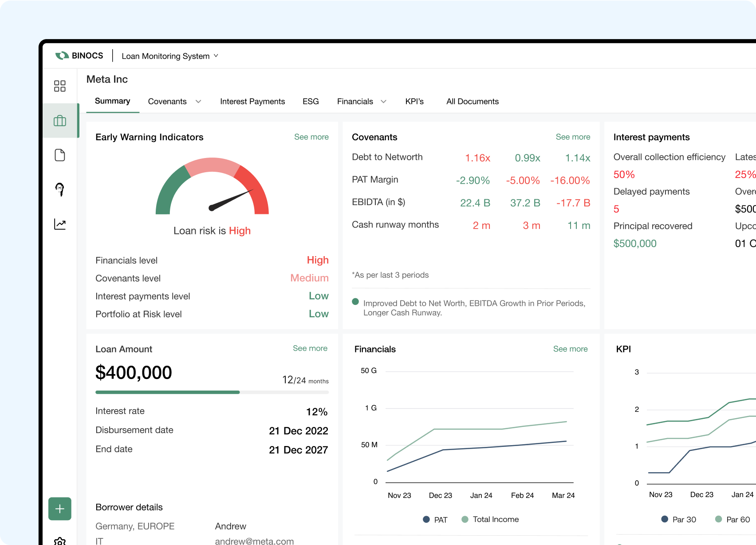
Task: Click the 50% collection efficiency value
Action: tap(624, 174)
